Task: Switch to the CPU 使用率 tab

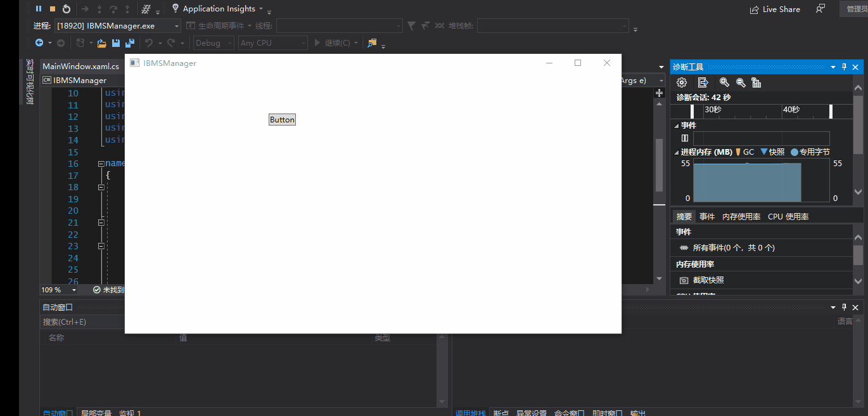Action: tap(788, 217)
